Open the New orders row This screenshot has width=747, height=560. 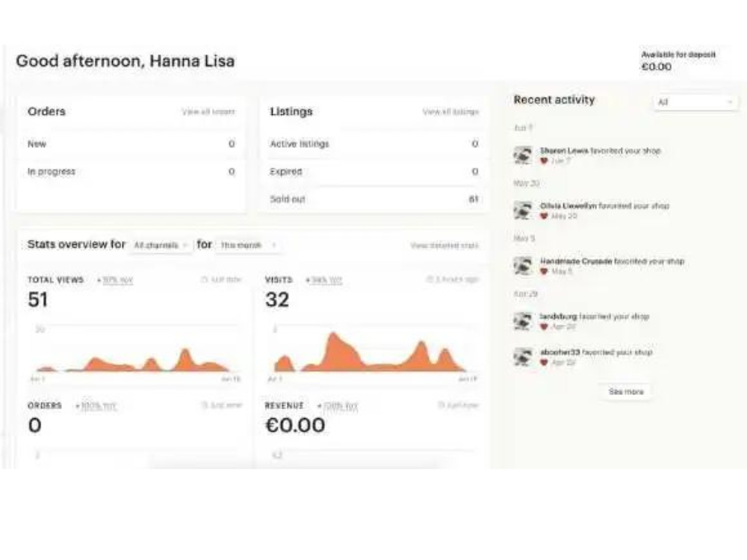(131, 144)
